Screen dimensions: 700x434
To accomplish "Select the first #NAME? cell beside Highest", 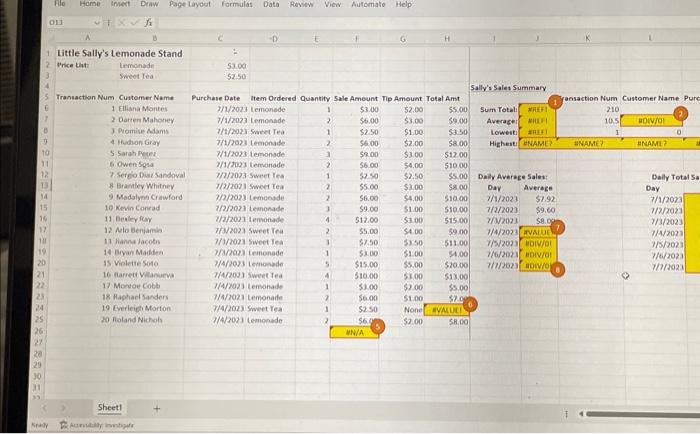I will point(537,143).
